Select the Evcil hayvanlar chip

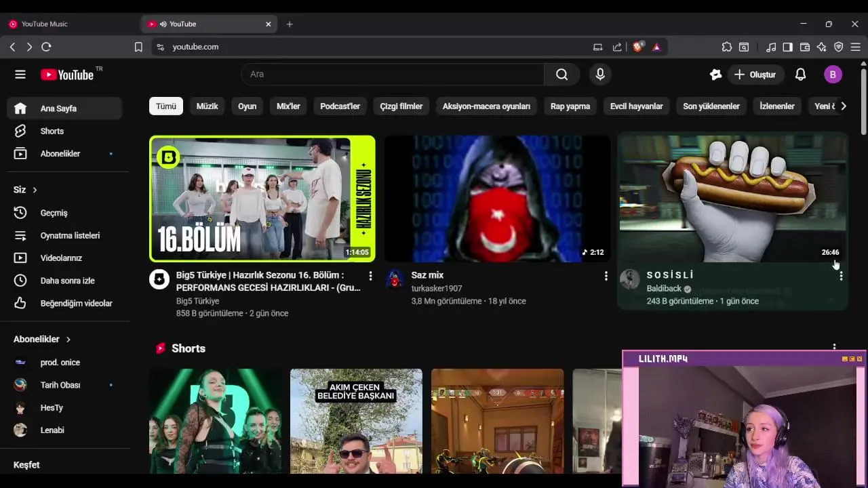click(637, 106)
